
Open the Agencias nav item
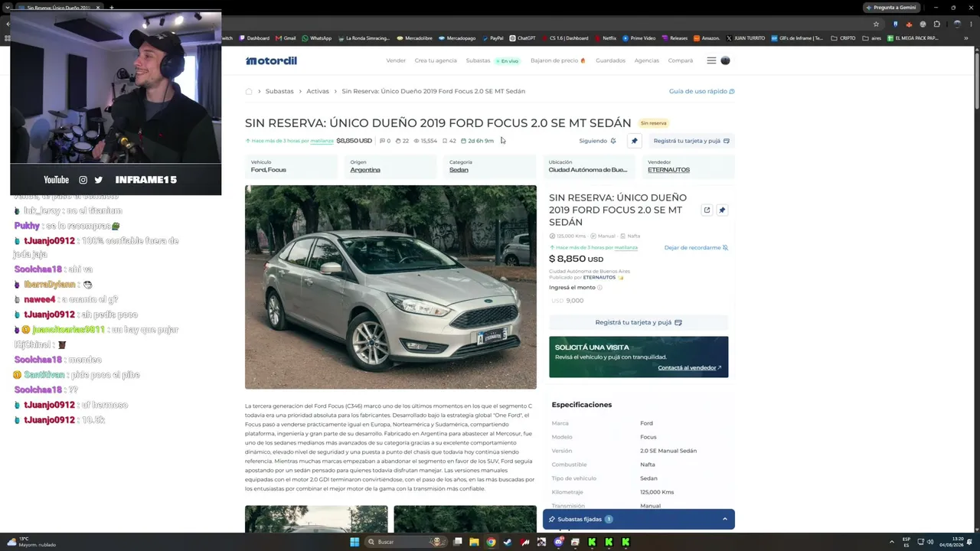pyautogui.click(x=646, y=60)
